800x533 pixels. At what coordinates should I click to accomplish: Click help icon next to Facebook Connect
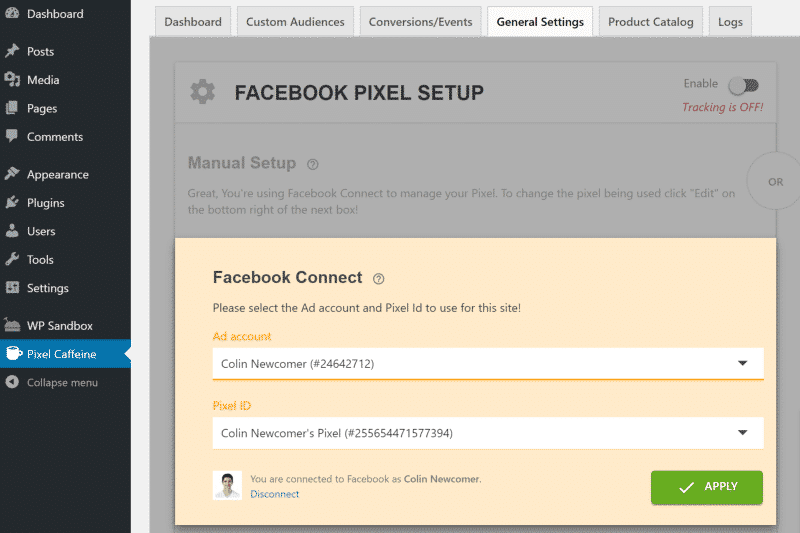click(379, 278)
